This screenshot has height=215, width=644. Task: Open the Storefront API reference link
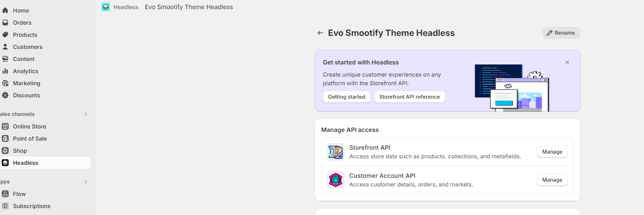click(x=409, y=97)
